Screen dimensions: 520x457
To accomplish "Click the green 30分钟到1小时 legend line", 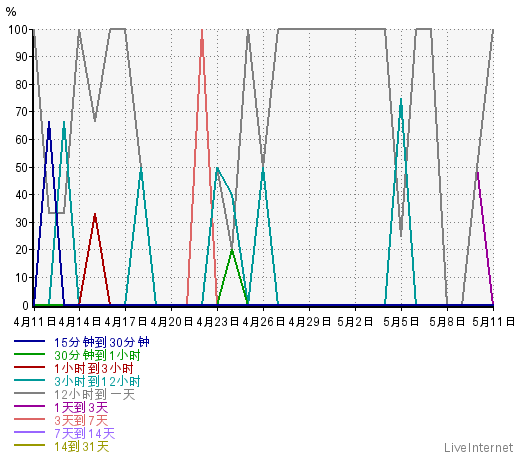I will (29, 354).
